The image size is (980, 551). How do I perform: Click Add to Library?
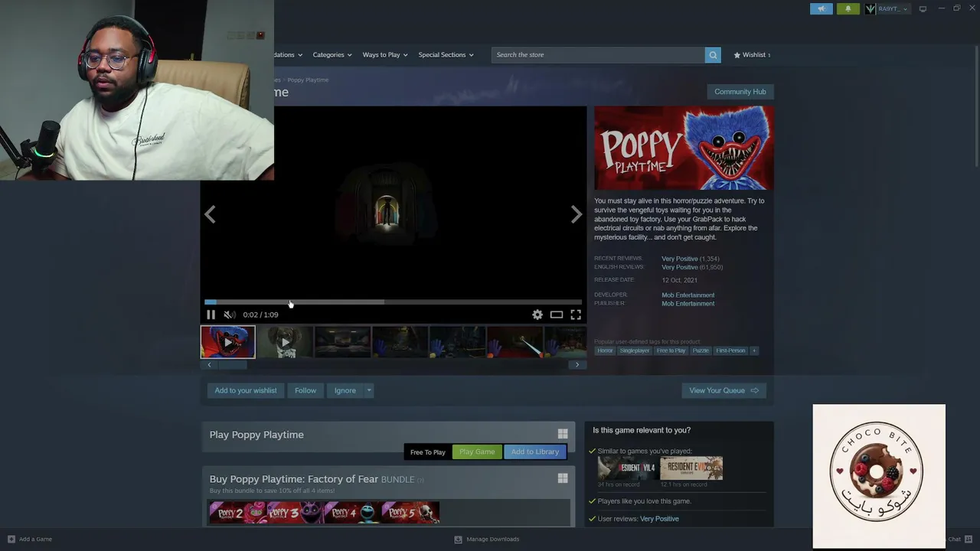[535, 452]
